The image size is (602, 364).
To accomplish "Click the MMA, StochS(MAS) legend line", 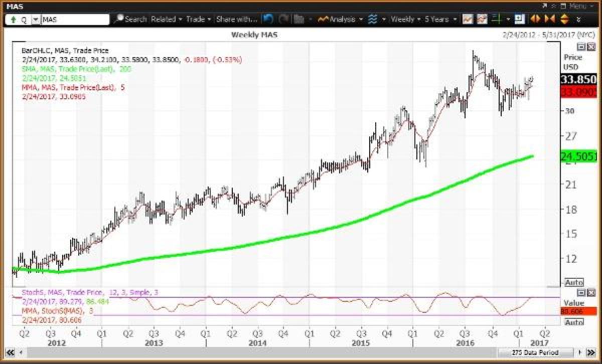I will point(58,311).
